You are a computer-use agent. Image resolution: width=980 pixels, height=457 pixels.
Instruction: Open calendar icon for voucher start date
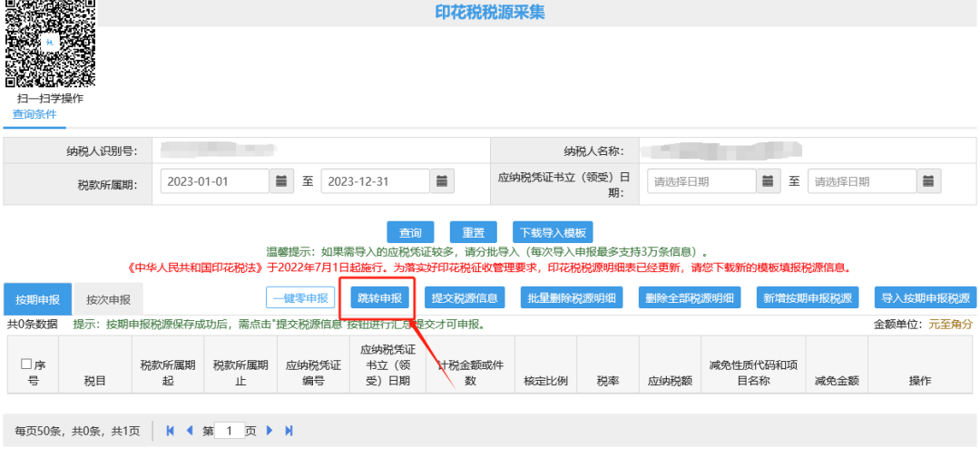[x=769, y=181]
